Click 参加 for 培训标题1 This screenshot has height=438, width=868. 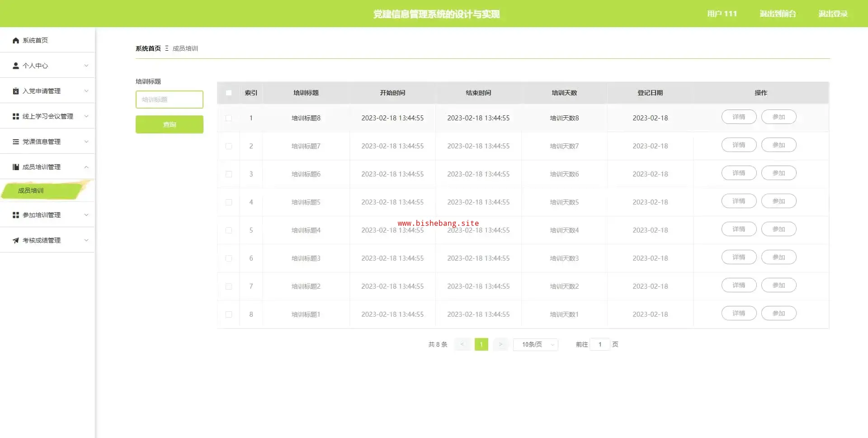click(778, 313)
